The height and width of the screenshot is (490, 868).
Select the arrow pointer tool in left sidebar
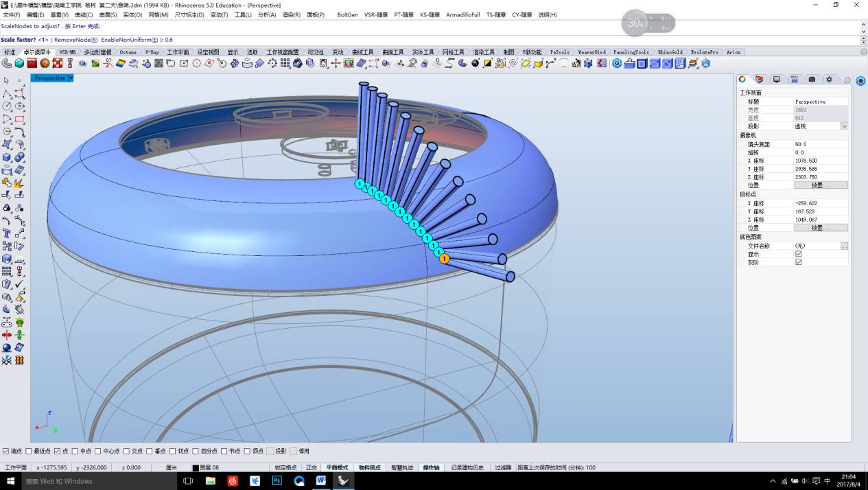pyautogui.click(x=7, y=80)
